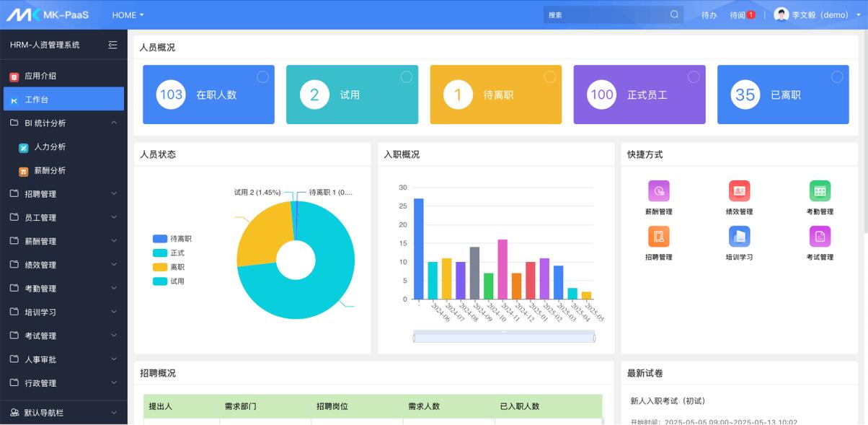Click right handle of chart zoom slider
The height and width of the screenshot is (425, 868).
(595, 337)
